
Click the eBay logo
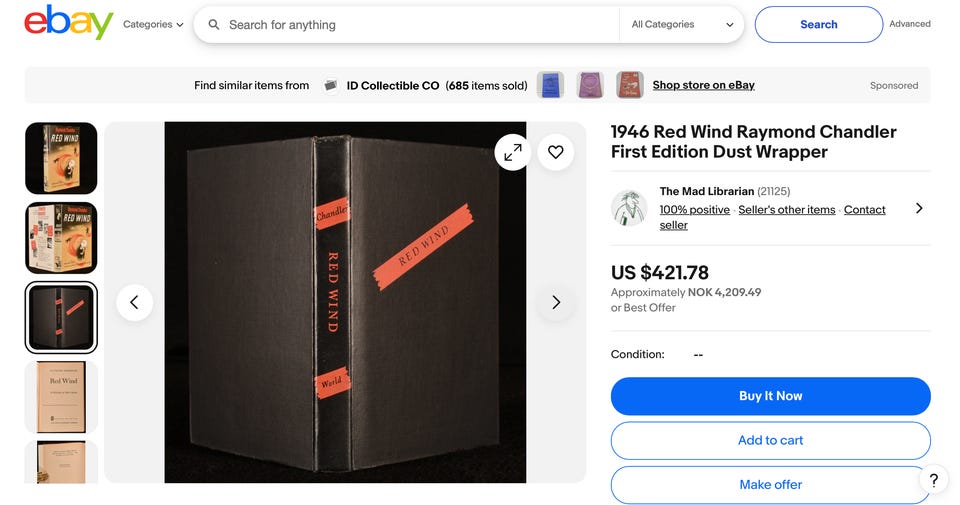point(68,23)
